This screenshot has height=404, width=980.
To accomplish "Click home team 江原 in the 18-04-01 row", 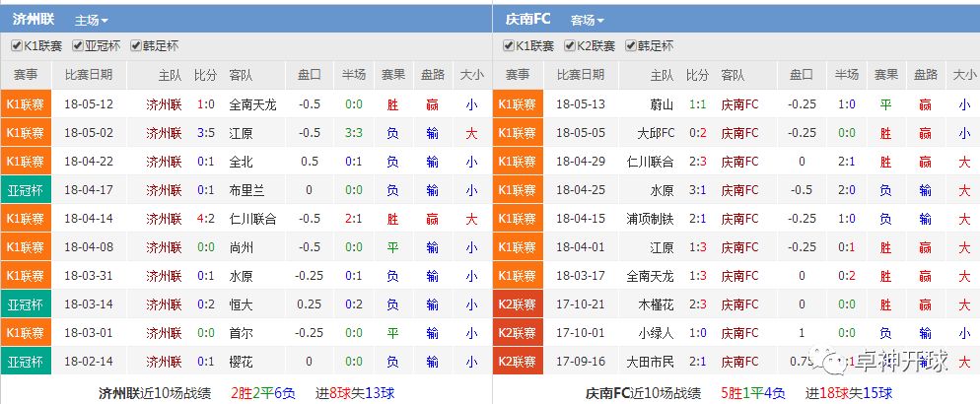I will point(662,247).
